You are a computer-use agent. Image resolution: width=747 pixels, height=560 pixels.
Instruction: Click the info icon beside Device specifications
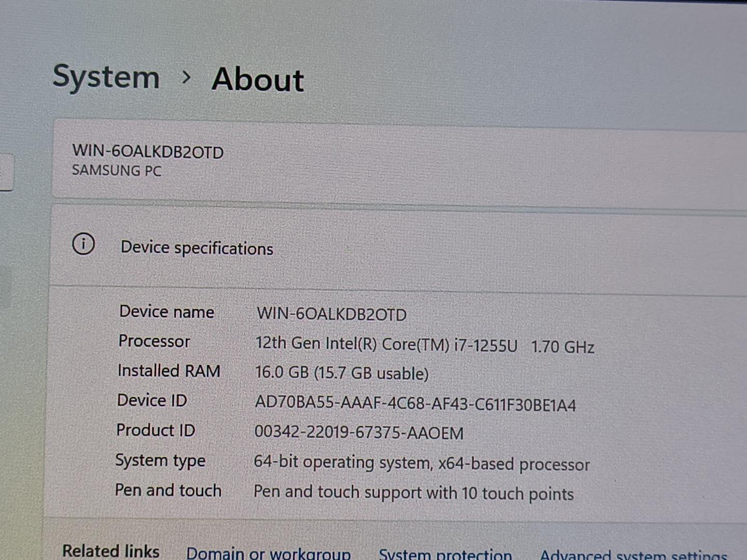click(83, 244)
